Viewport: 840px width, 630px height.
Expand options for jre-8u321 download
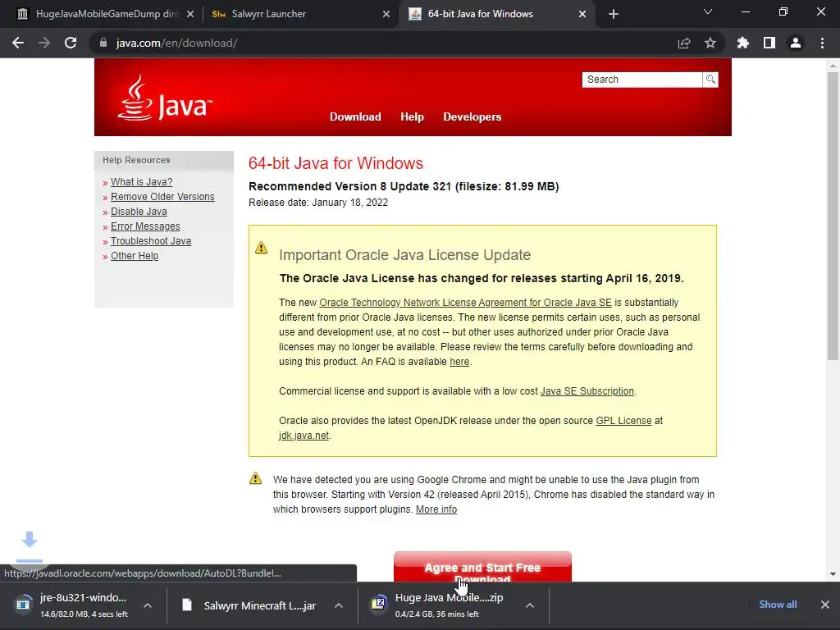(x=148, y=605)
